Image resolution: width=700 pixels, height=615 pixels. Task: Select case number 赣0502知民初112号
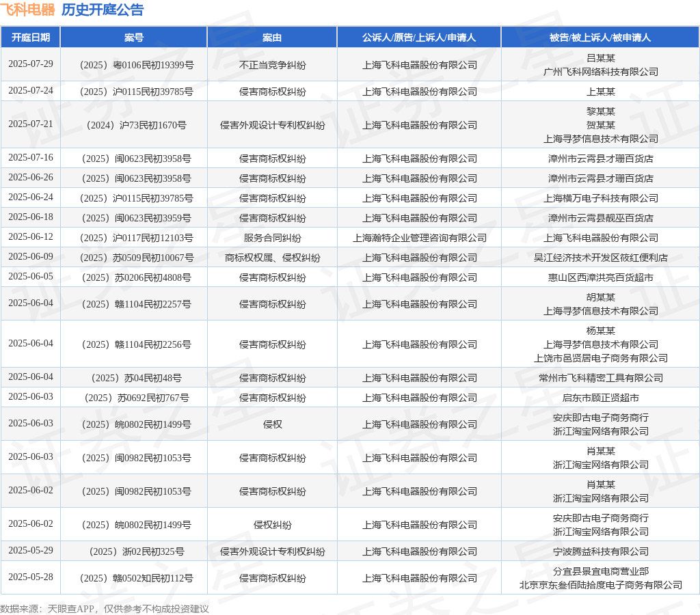(137, 578)
